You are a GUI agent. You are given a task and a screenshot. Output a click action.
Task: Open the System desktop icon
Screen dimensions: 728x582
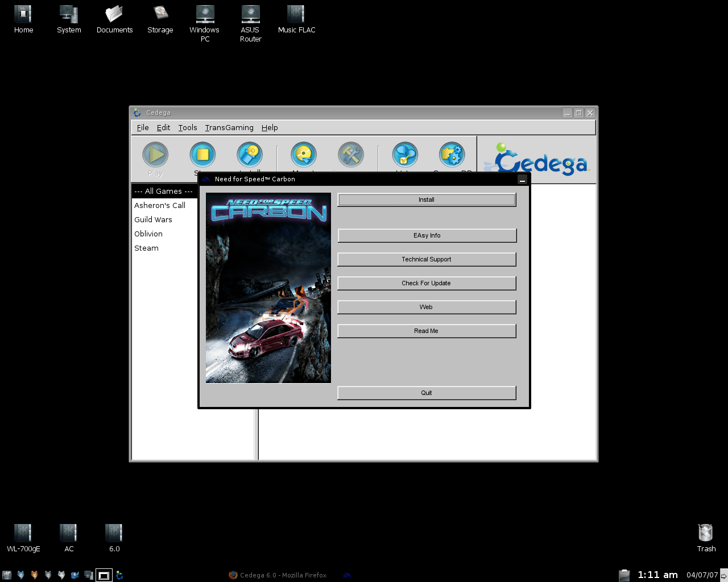69,19
